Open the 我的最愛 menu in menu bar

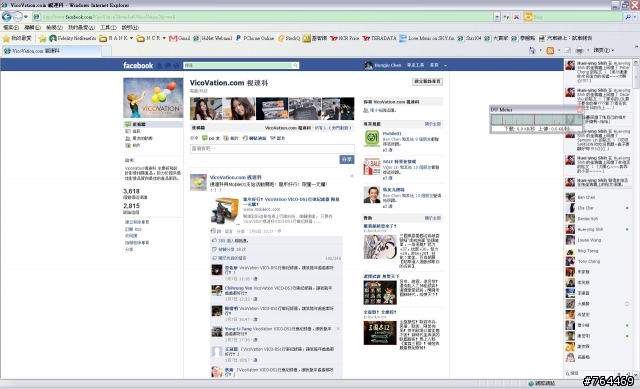(81, 27)
